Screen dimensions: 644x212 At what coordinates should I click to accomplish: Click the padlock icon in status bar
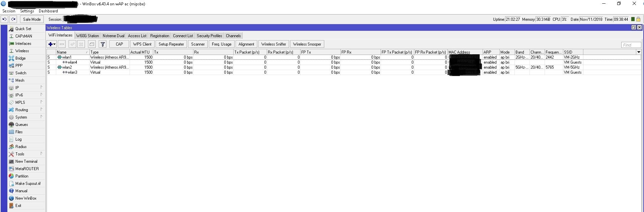[x=638, y=19]
